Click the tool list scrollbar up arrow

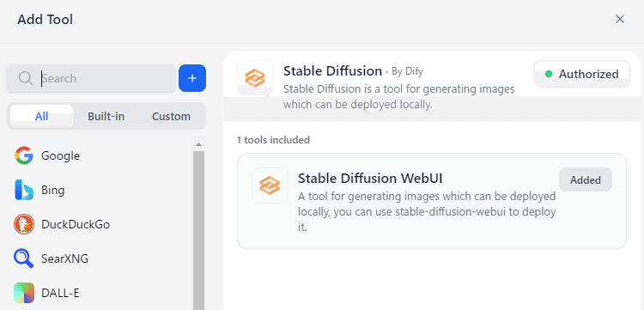pos(199,144)
